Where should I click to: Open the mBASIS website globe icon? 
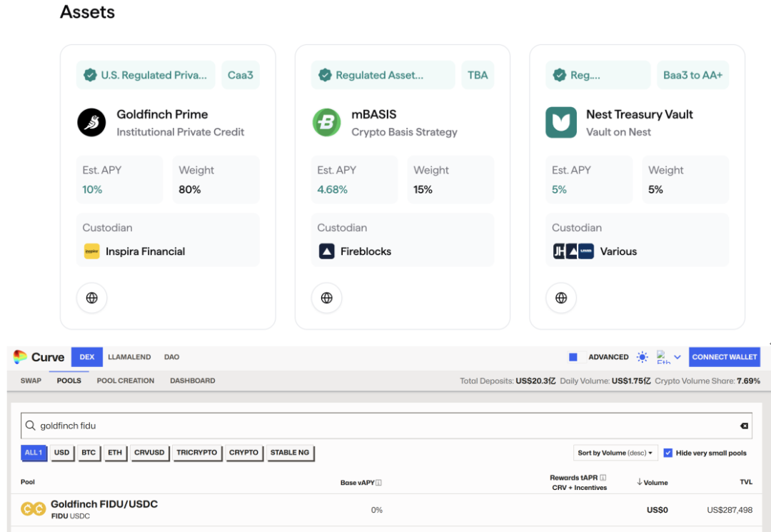pos(326,298)
